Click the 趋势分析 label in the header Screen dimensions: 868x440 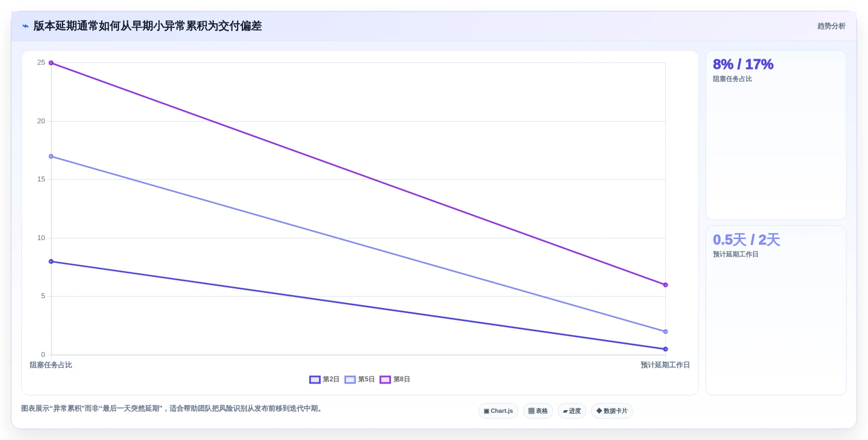click(831, 26)
